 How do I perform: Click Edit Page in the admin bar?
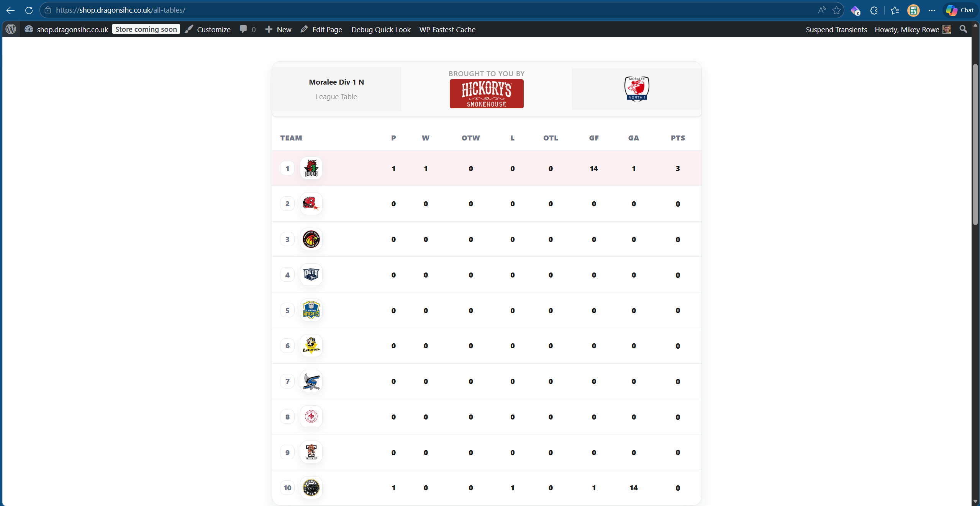click(321, 29)
